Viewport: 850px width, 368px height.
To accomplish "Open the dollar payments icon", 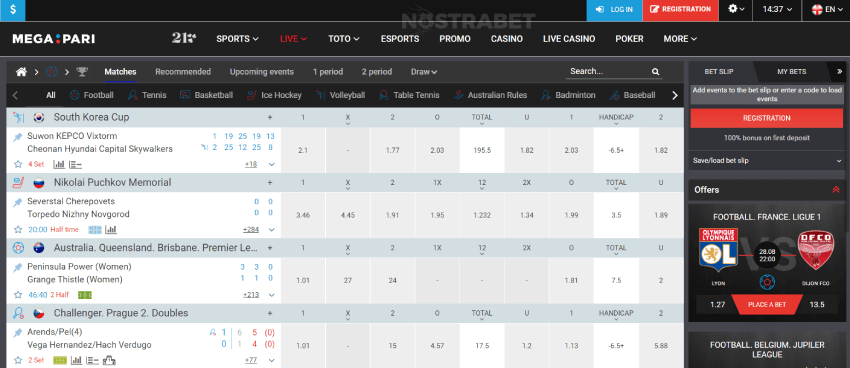I will (x=12, y=10).
